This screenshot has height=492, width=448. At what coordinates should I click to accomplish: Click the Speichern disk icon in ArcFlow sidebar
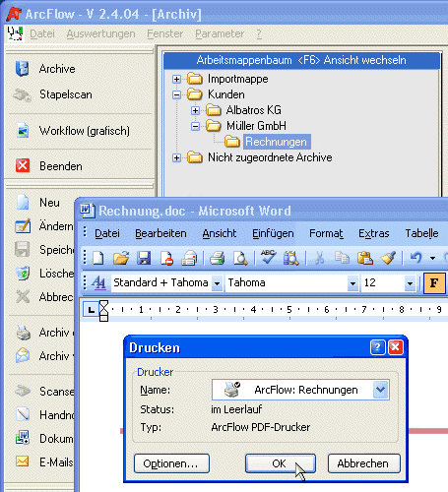pyautogui.click(x=23, y=250)
